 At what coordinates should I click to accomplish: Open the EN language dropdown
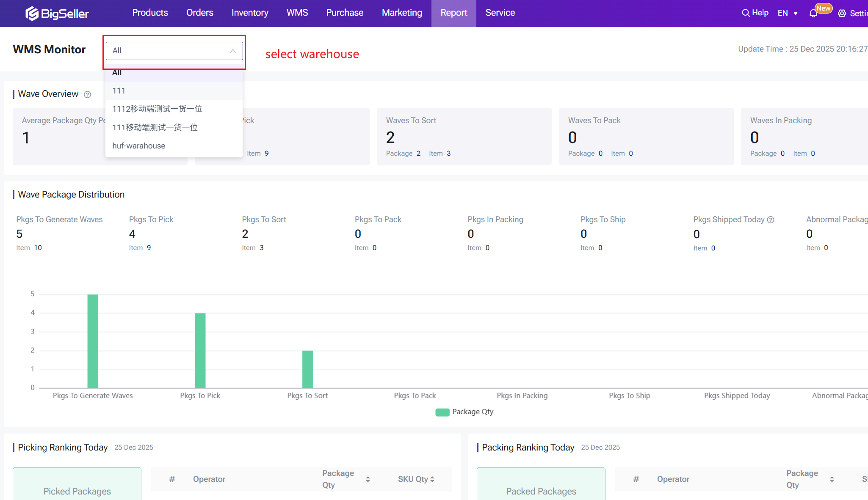point(788,13)
